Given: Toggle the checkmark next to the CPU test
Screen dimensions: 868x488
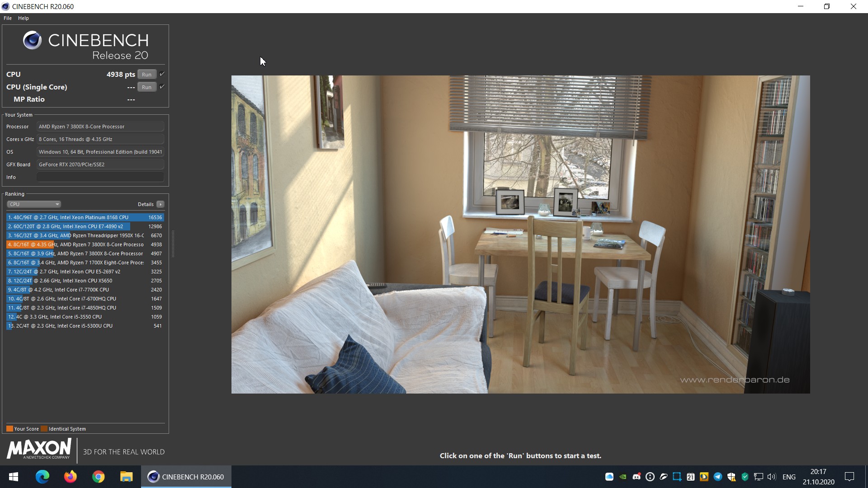Looking at the screenshot, I should point(162,74).
